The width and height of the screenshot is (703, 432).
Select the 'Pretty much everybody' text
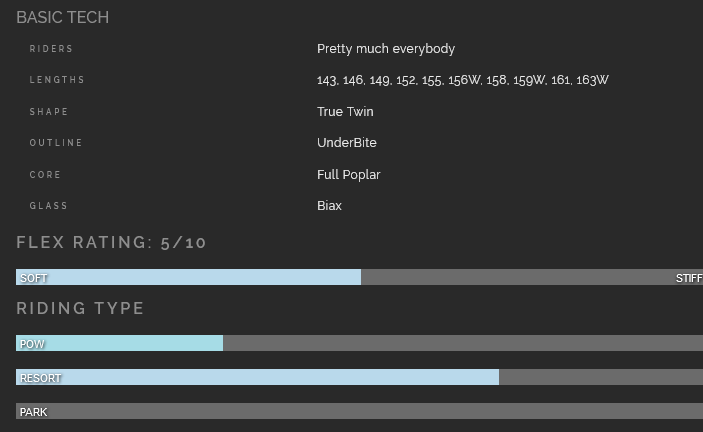(386, 49)
